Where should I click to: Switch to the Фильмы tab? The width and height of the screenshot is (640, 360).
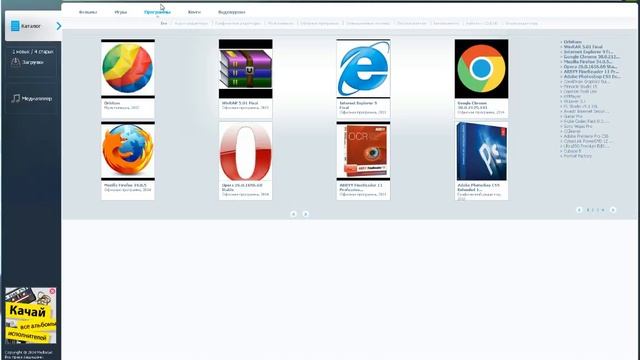[88, 12]
